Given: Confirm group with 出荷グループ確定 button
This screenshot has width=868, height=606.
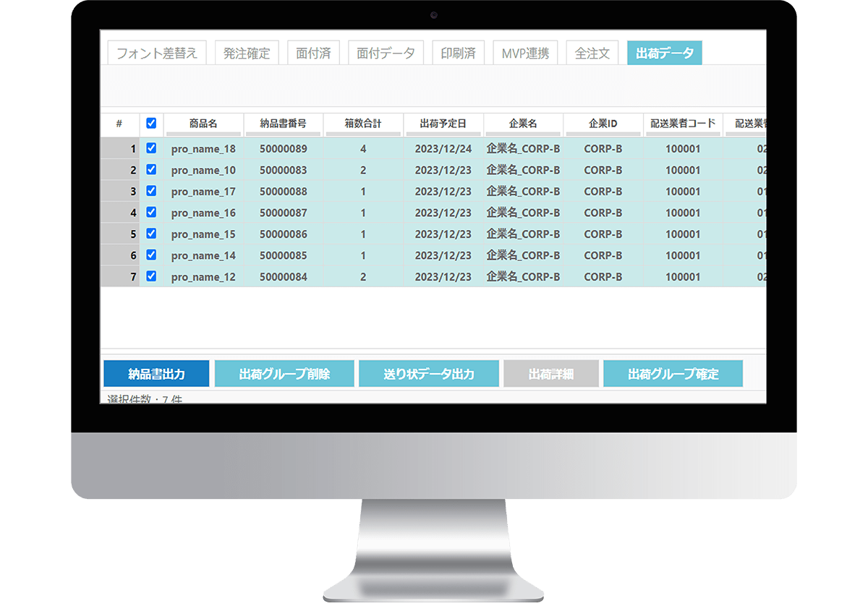Looking at the screenshot, I should pos(673,374).
